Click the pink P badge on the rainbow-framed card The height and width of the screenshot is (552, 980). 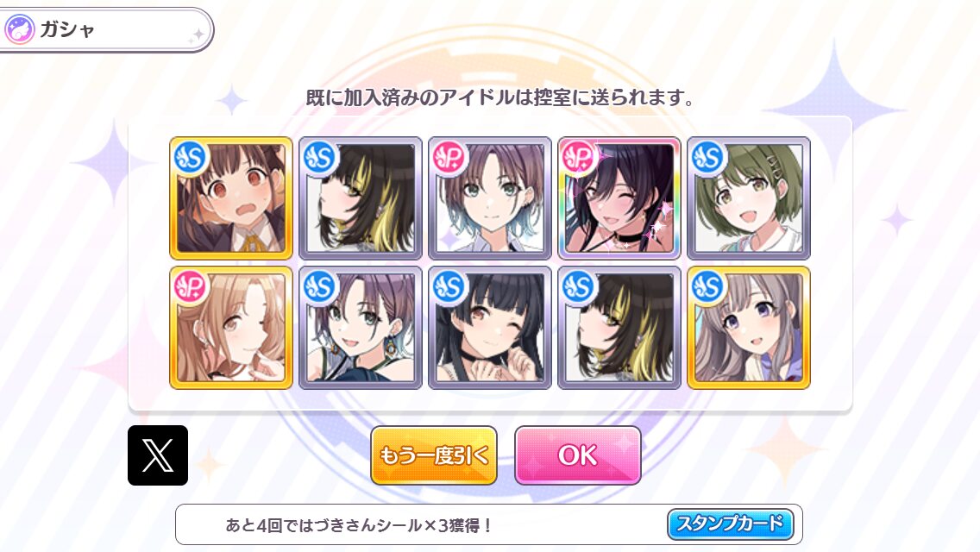point(579,158)
